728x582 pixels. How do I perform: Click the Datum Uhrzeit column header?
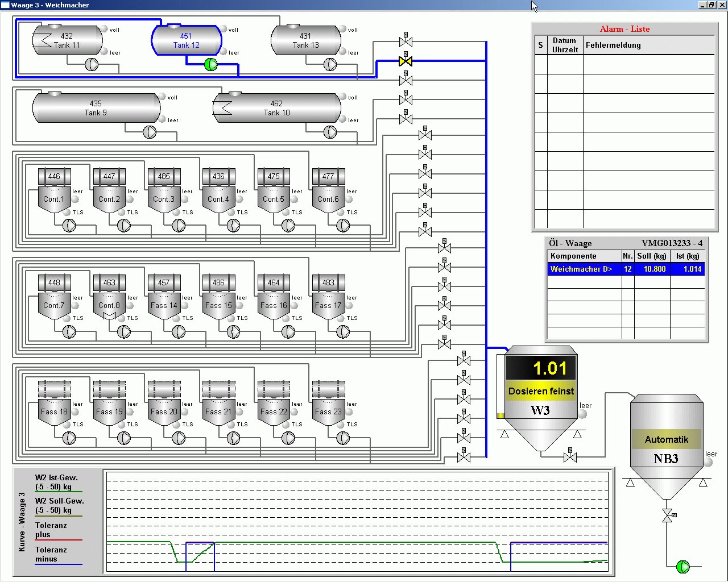(565, 45)
